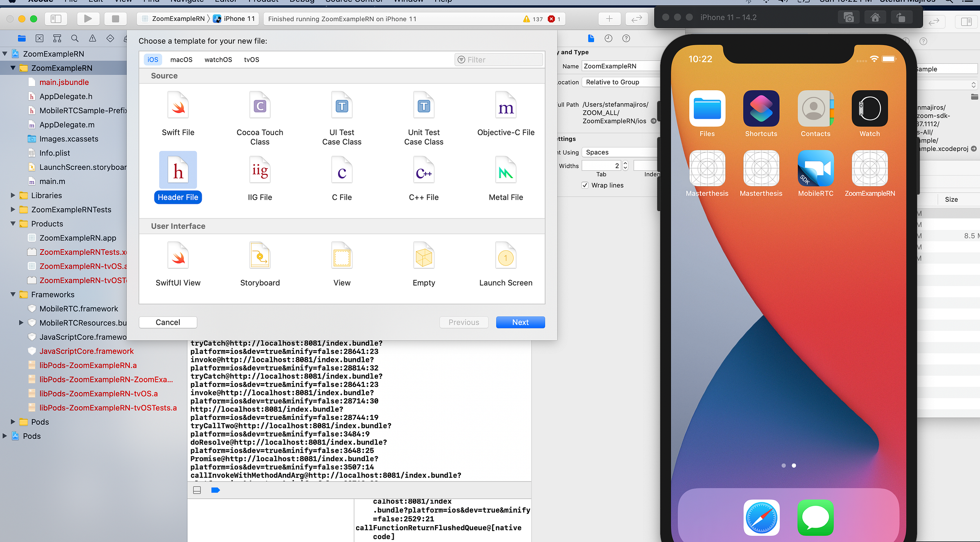Click the Next button
980x542 pixels.
click(520, 322)
